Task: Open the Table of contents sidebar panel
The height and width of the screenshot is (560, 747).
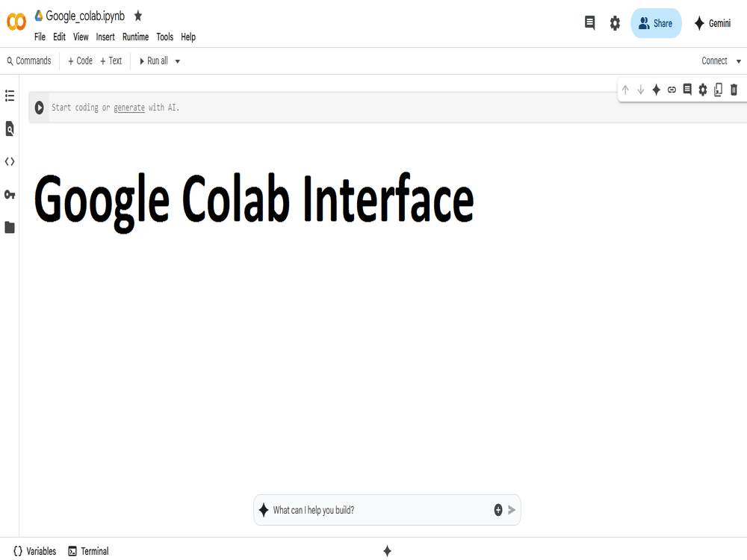Action: [x=10, y=96]
